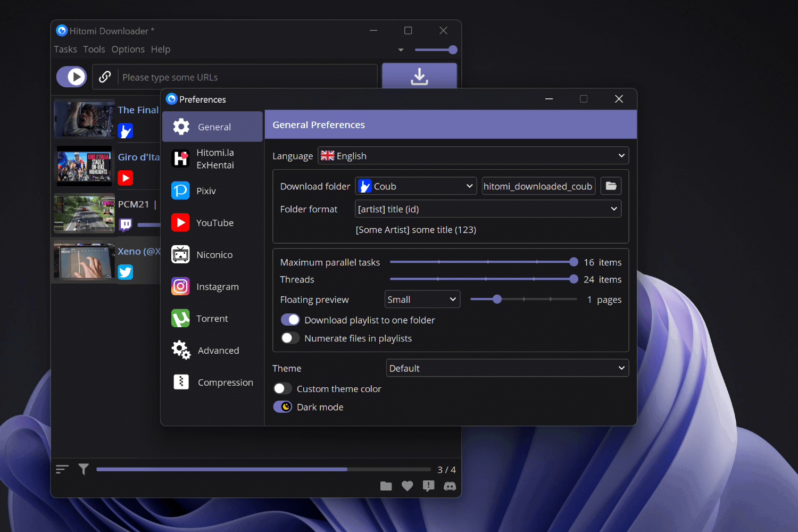Open the Options menu
Image resolution: width=798 pixels, height=532 pixels.
(128, 49)
